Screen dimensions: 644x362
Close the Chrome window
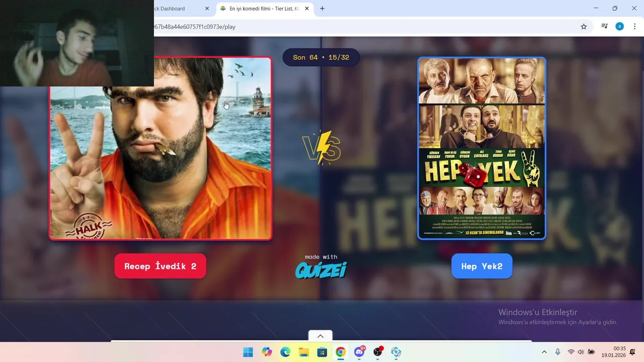tap(634, 9)
